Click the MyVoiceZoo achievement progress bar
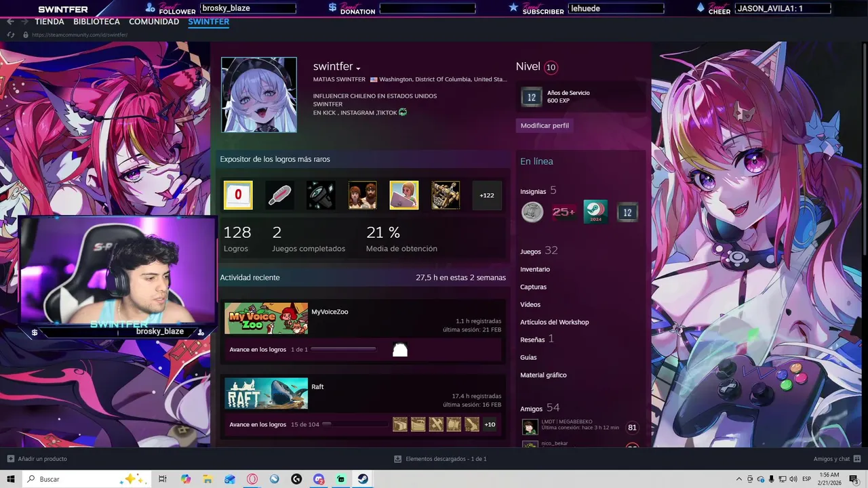868x488 pixels. [343, 350]
